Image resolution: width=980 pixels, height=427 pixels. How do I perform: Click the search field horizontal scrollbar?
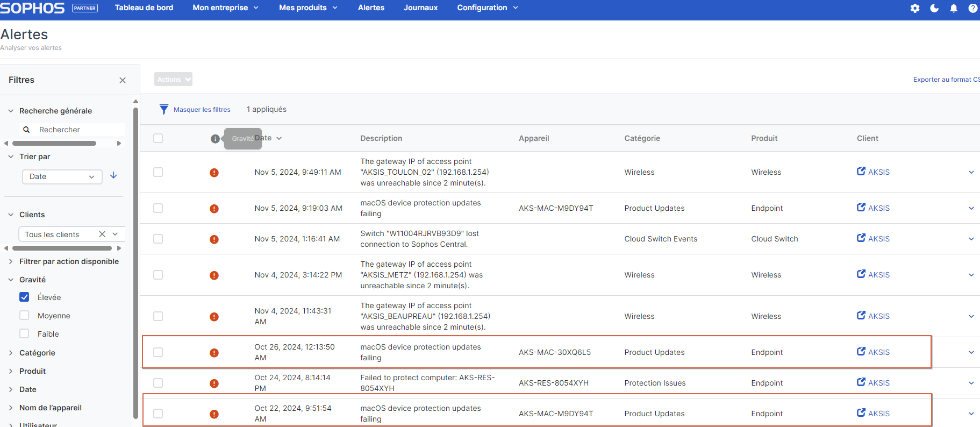[54, 144]
